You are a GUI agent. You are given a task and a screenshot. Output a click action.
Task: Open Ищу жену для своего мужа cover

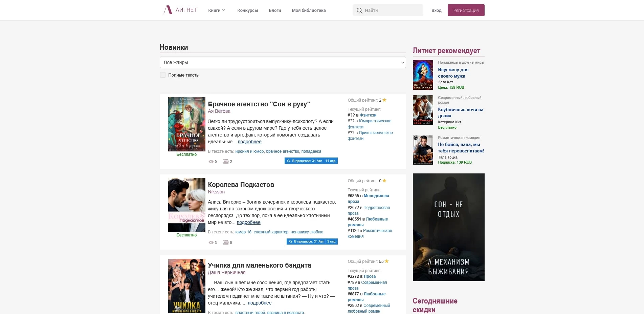click(423, 75)
